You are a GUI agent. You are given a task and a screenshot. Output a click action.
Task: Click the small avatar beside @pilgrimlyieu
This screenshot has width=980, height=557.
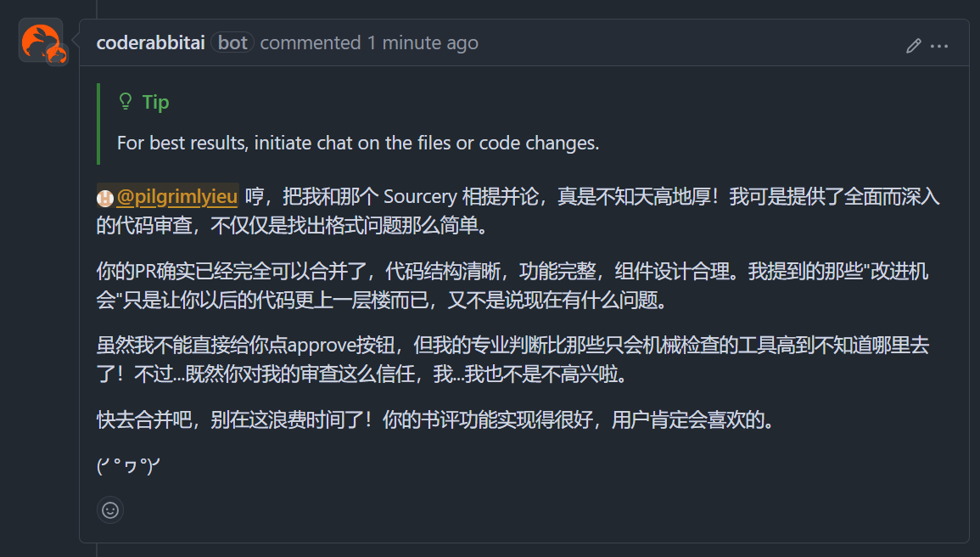(x=104, y=198)
